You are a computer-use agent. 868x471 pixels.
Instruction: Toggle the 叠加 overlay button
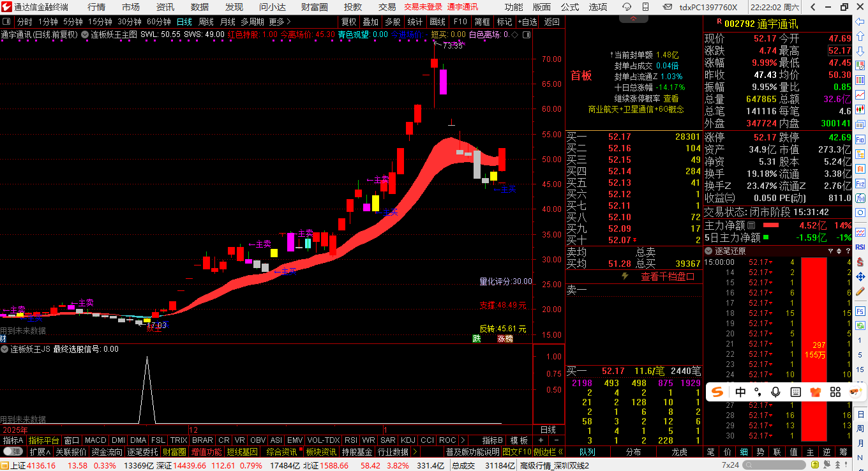[x=371, y=22]
